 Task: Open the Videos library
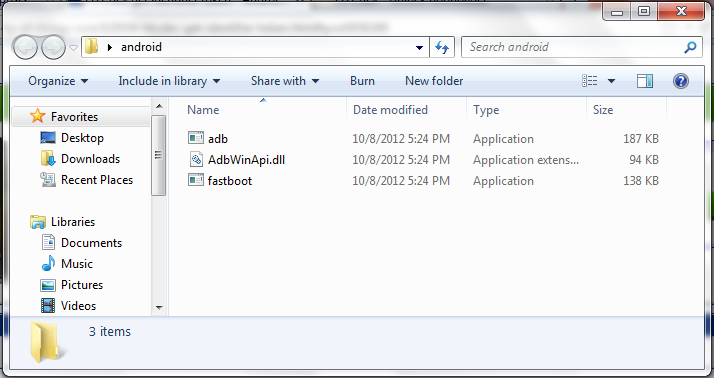coord(78,306)
